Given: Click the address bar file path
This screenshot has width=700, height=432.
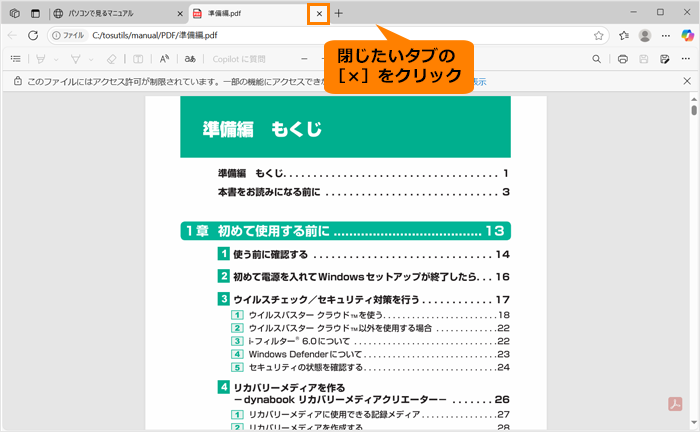Looking at the screenshot, I should 155,35.
